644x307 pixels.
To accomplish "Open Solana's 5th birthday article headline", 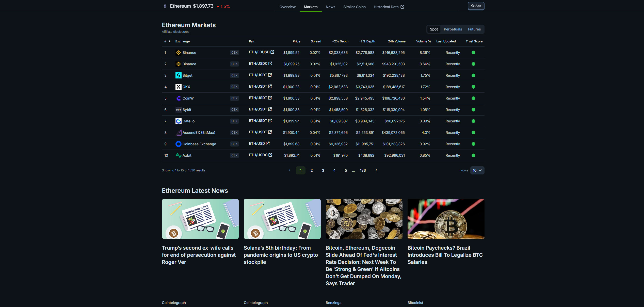I will pyautogui.click(x=281, y=255).
